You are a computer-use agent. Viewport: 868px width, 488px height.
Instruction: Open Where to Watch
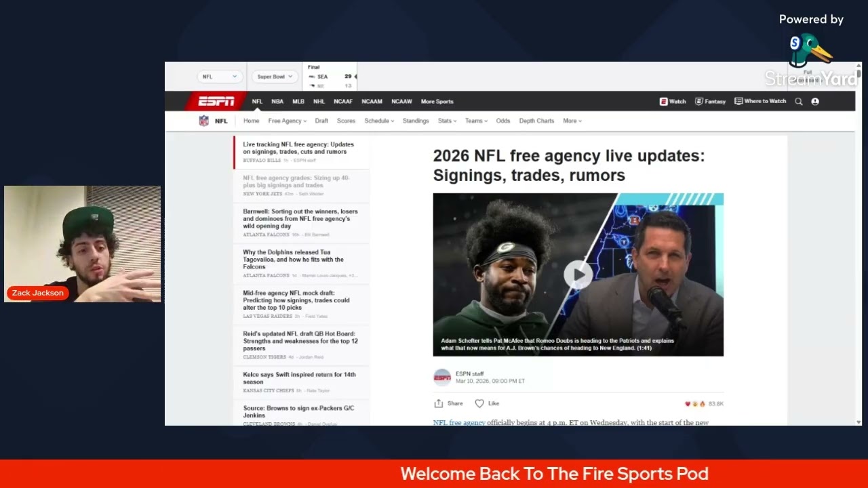[760, 102]
